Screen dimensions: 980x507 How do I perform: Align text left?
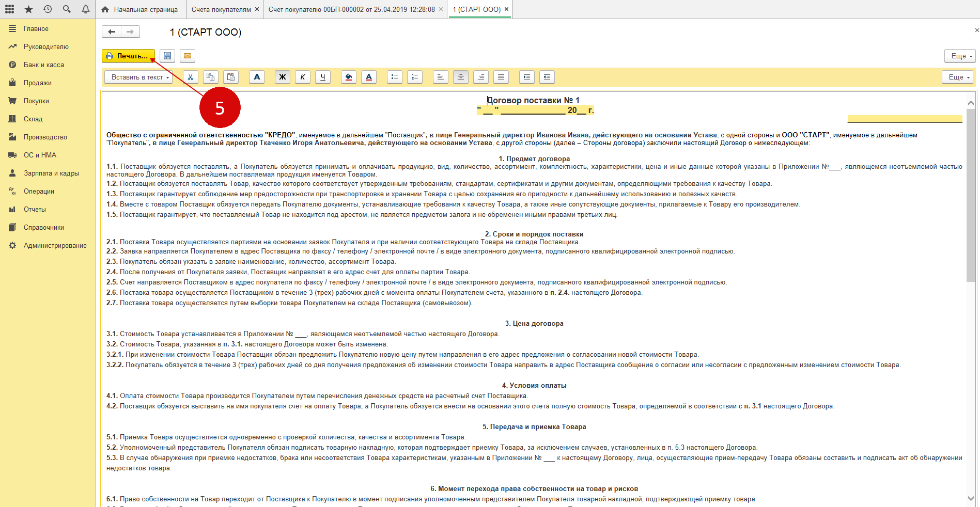coord(441,77)
